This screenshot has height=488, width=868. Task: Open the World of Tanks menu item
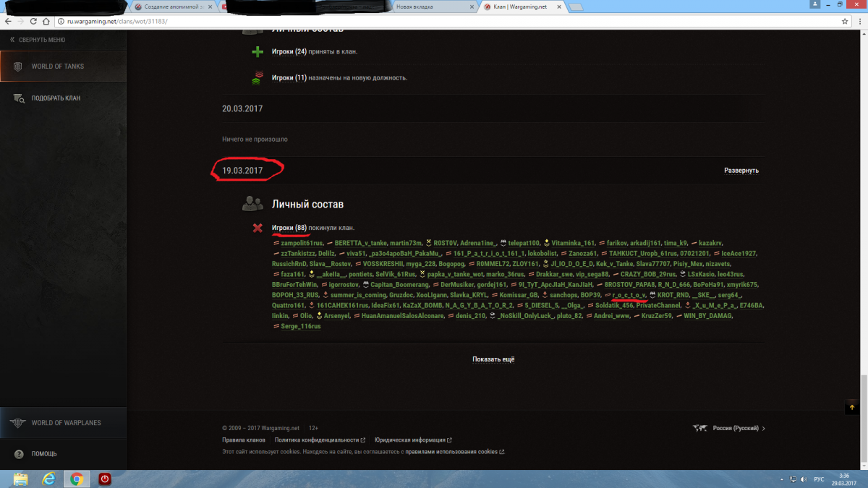63,67
